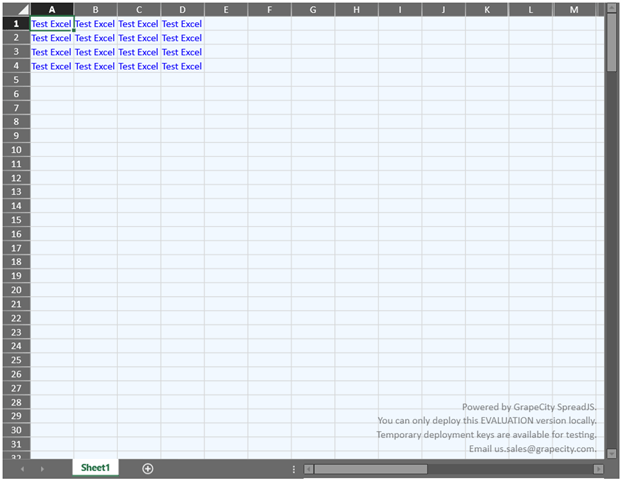Select column D header
This screenshot has width=624, height=482.
pyautogui.click(x=182, y=10)
